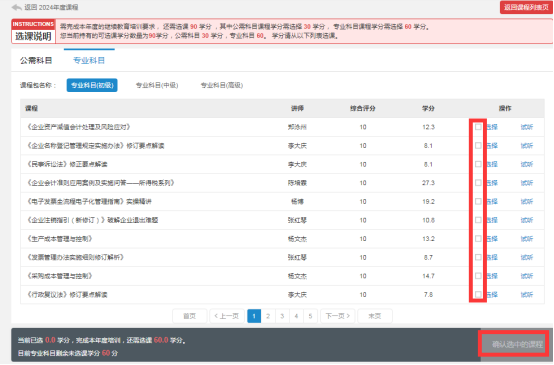Switch to the 公需科目 tab
The height and width of the screenshot is (365, 554).
tap(36, 61)
